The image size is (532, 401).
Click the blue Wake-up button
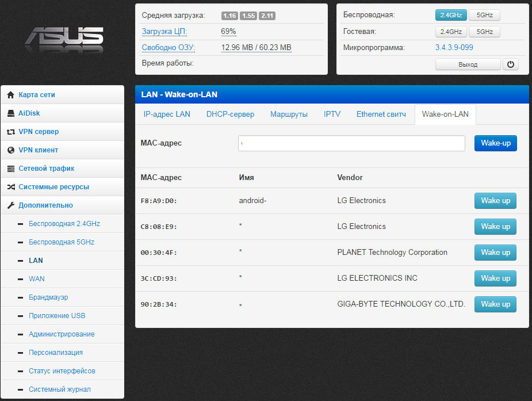point(495,143)
